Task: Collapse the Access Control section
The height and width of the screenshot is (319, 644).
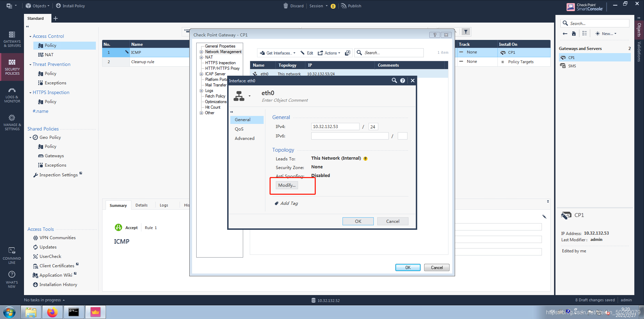Action: [x=30, y=36]
